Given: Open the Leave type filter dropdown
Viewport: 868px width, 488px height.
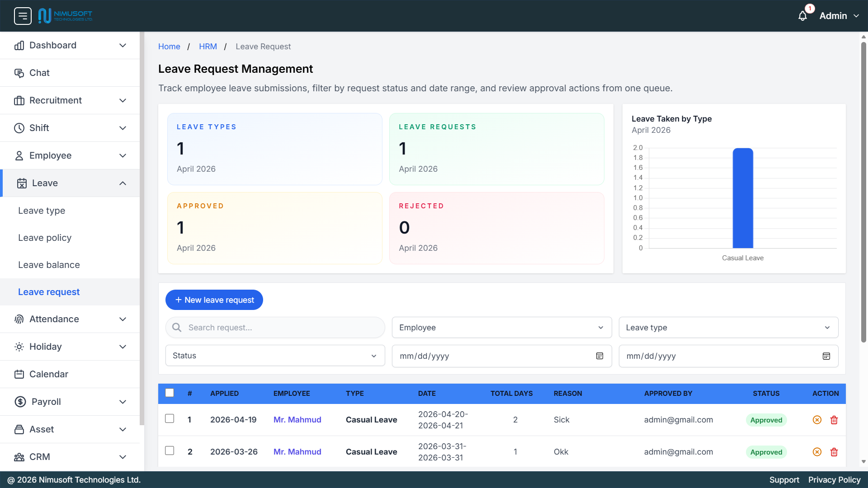Looking at the screenshot, I should click(728, 327).
